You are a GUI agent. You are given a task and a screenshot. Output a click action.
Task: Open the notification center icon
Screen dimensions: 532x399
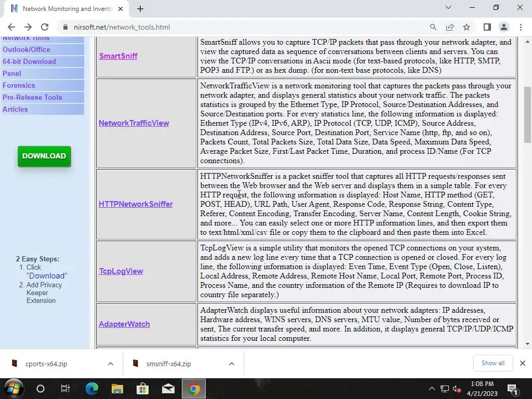[x=512, y=389]
